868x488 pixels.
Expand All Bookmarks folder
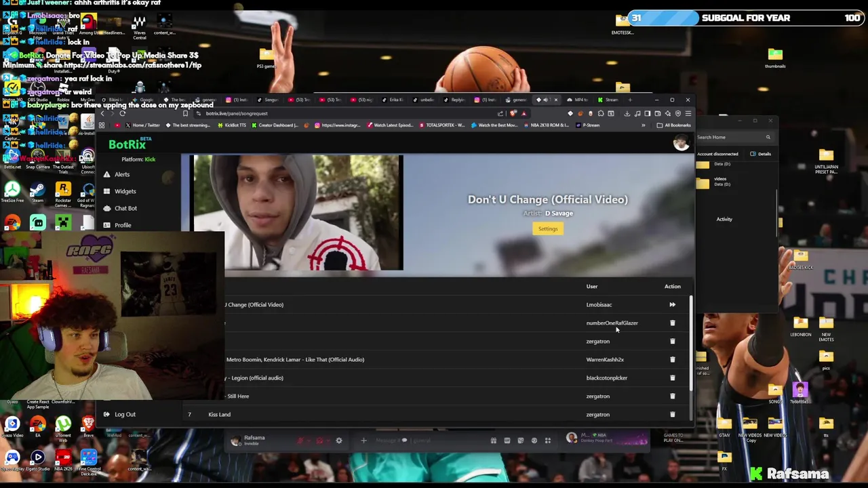coord(673,125)
